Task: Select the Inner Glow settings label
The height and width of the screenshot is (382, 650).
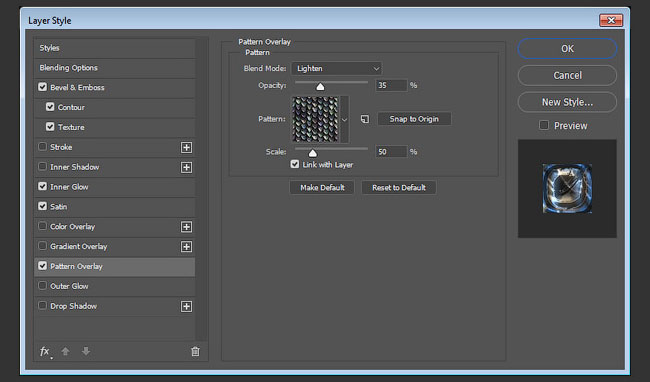Action: [x=69, y=187]
